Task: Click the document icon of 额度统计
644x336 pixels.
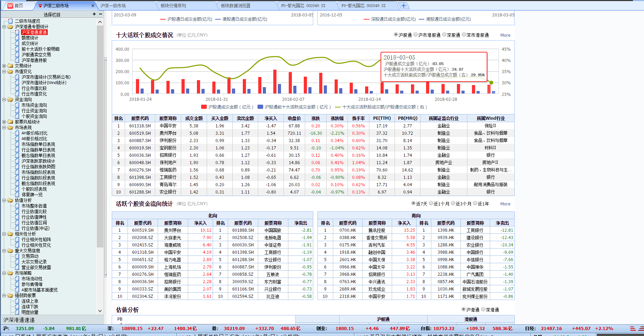Action: (x=17, y=38)
